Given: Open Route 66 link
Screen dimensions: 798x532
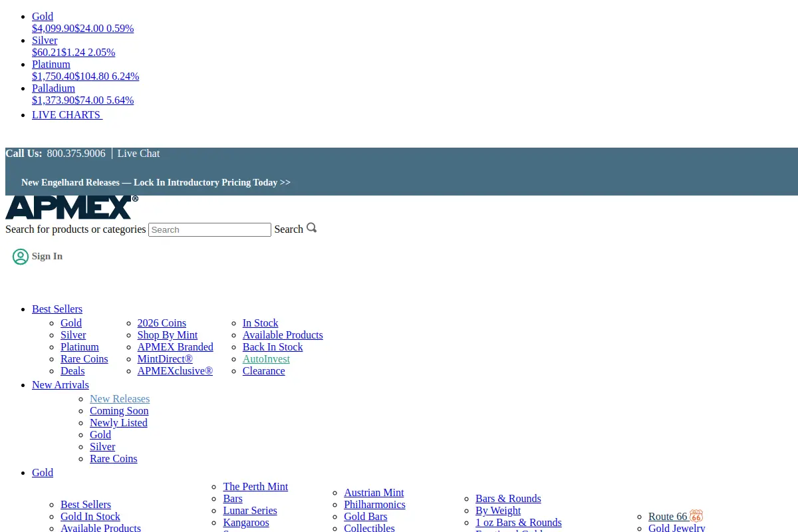Looking at the screenshot, I should pos(668,517).
